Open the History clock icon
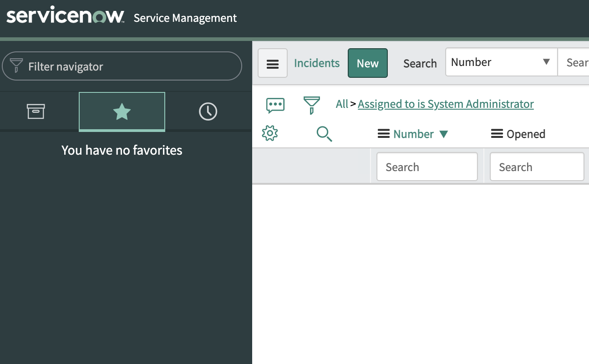This screenshot has height=364, width=589. point(208,111)
